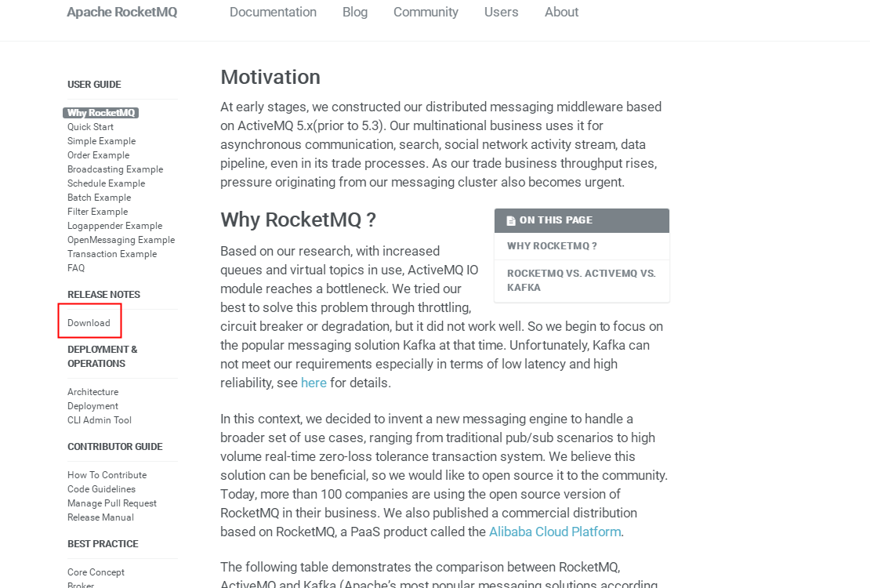Click the Motivation heading

pyautogui.click(x=270, y=77)
